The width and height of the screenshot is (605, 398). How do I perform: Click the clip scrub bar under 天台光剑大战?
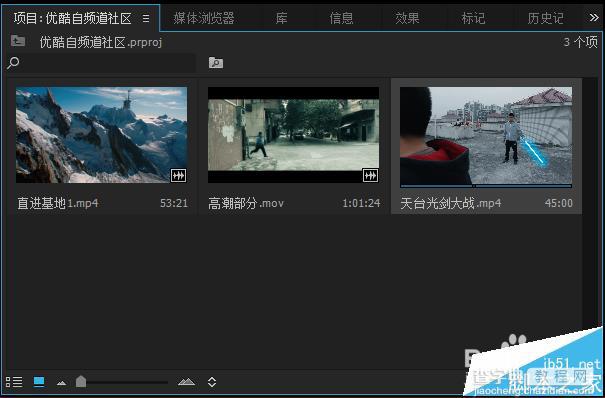pyautogui.click(x=486, y=186)
